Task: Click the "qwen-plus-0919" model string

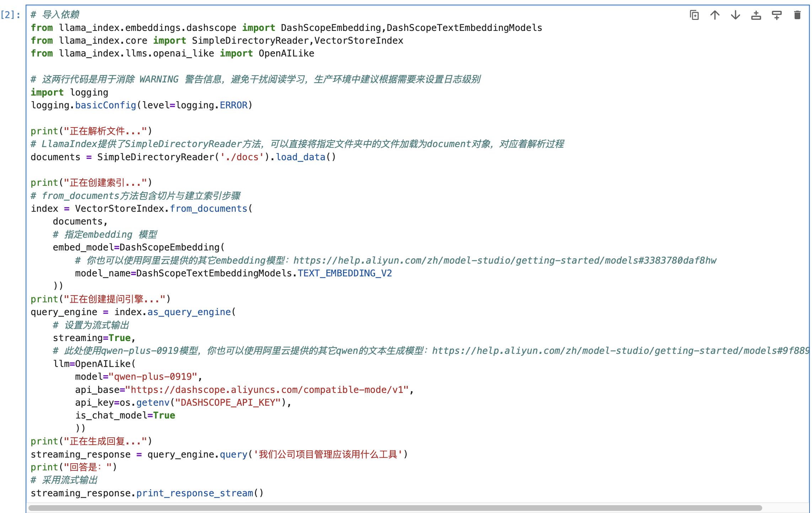Action: 153,377
